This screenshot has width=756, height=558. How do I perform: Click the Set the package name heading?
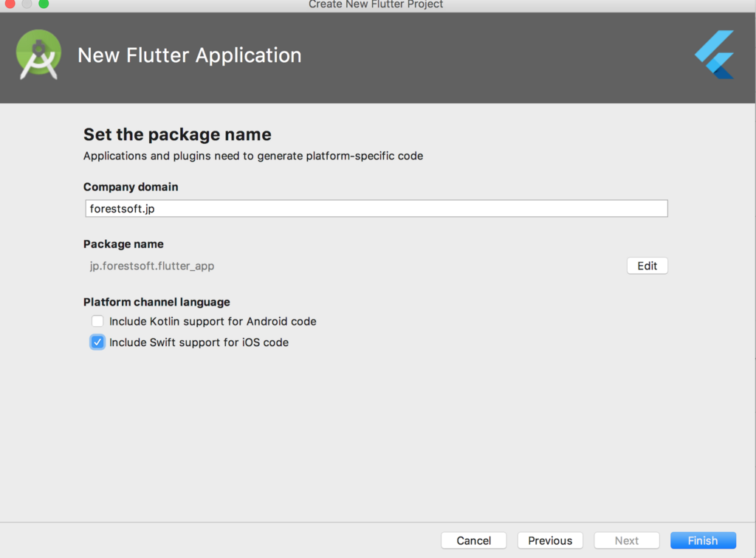(x=177, y=134)
